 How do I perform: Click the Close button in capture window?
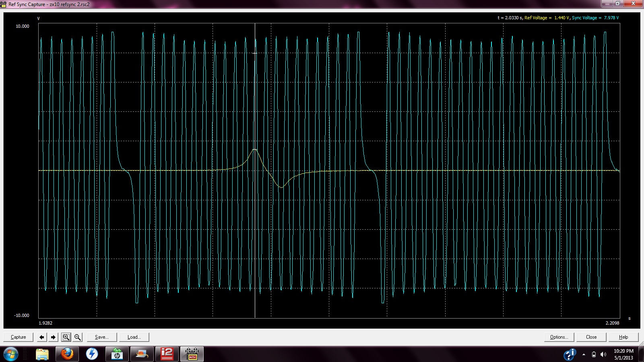pyautogui.click(x=591, y=337)
